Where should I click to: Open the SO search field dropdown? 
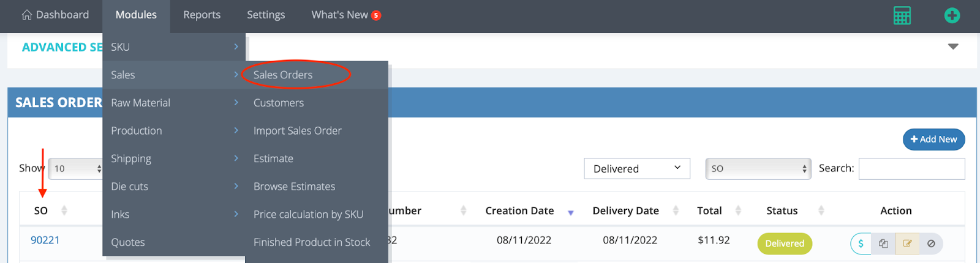[758, 169]
